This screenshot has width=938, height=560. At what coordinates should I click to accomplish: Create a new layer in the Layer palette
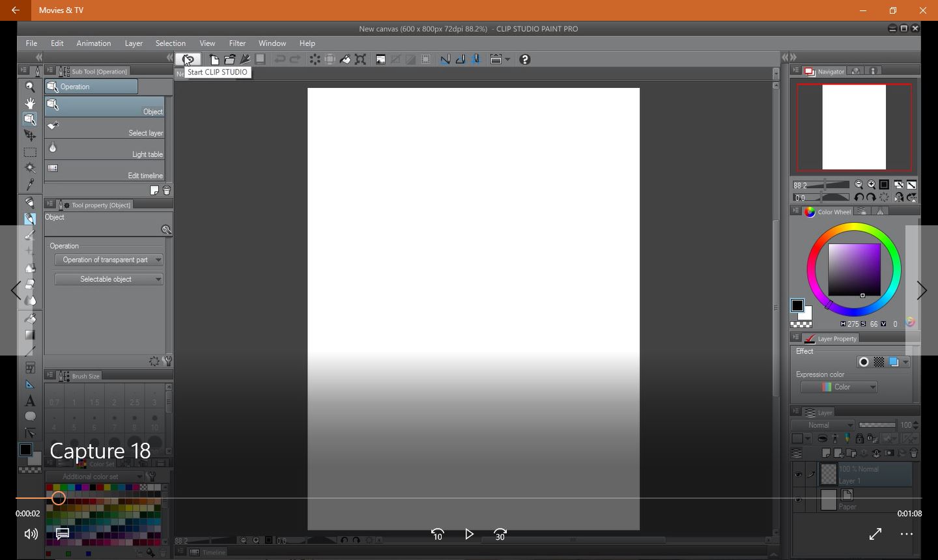[827, 453]
